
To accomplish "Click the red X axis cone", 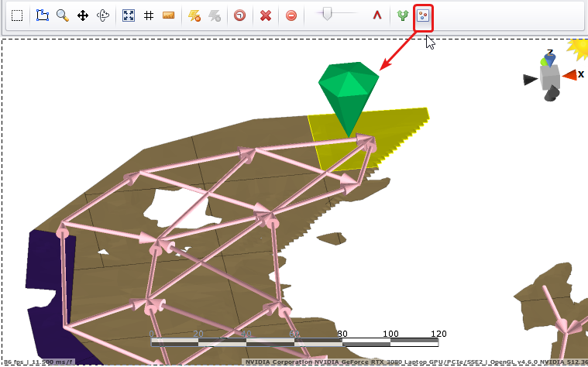I will 569,75.
